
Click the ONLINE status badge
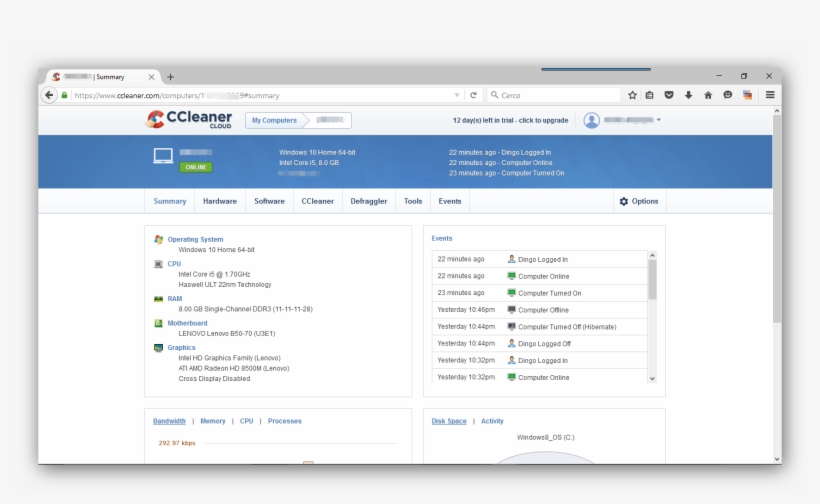click(x=196, y=167)
